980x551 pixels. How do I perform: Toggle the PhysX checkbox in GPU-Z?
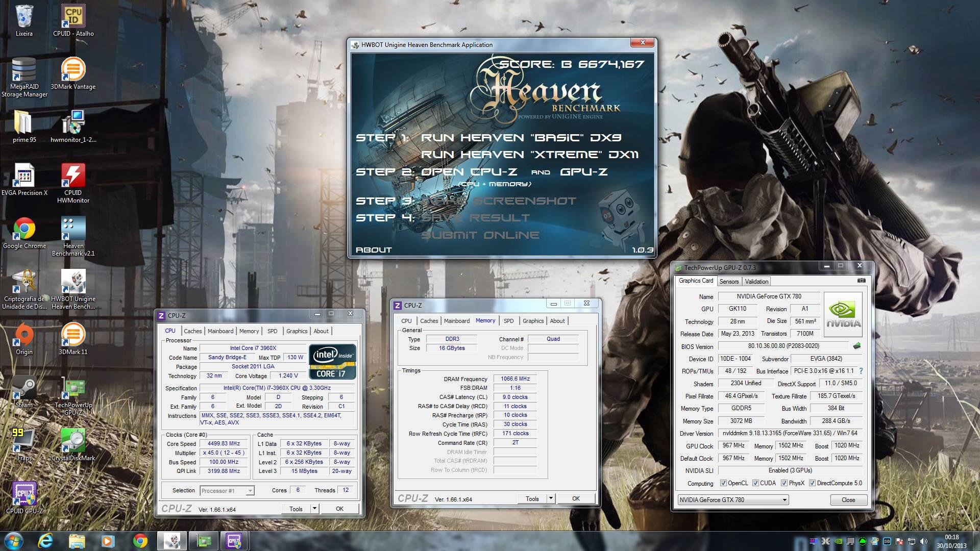tap(784, 483)
